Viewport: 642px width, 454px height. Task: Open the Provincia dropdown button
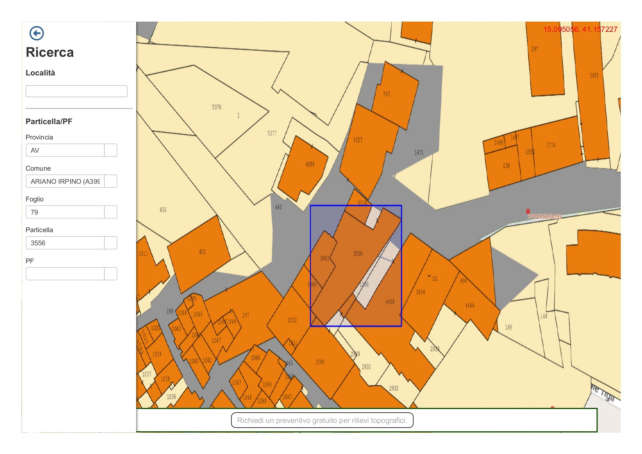point(111,151)
